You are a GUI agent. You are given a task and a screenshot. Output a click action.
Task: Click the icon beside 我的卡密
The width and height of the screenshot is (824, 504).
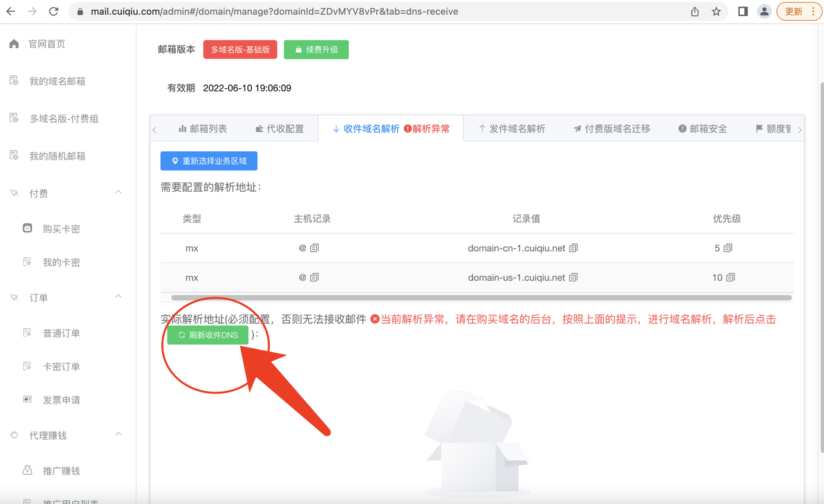pyautogui.click(x=27, y=261)
